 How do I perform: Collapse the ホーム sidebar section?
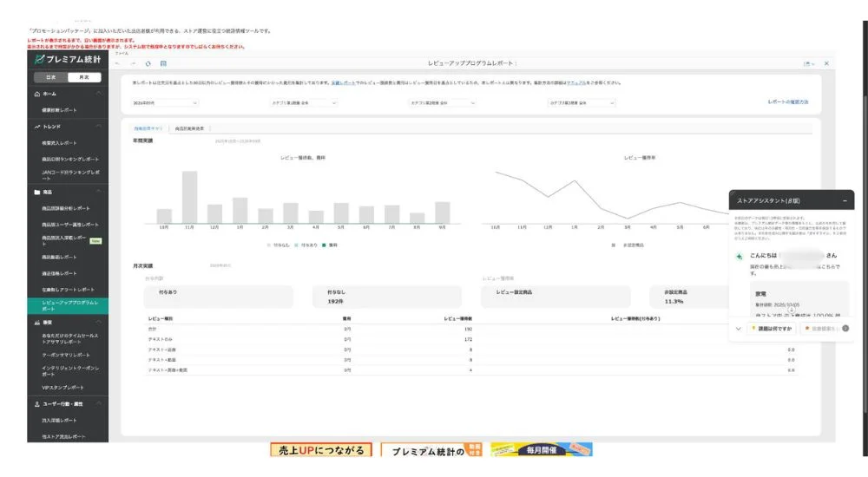[99, 94]
